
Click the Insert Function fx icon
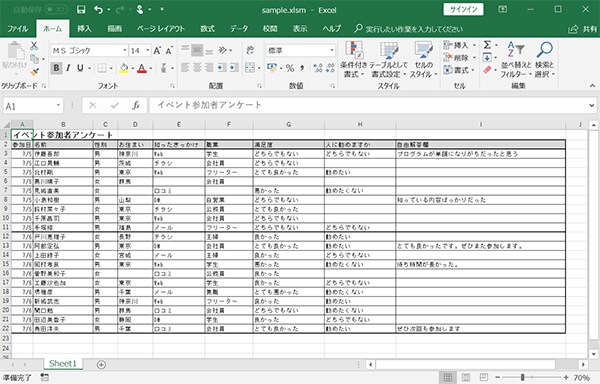click(x=136, y=106)
